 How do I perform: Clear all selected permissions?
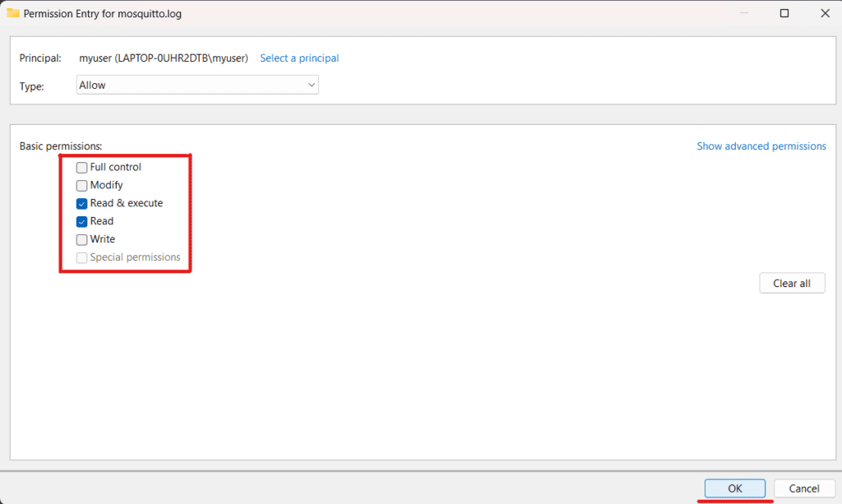tap(792, 282)
